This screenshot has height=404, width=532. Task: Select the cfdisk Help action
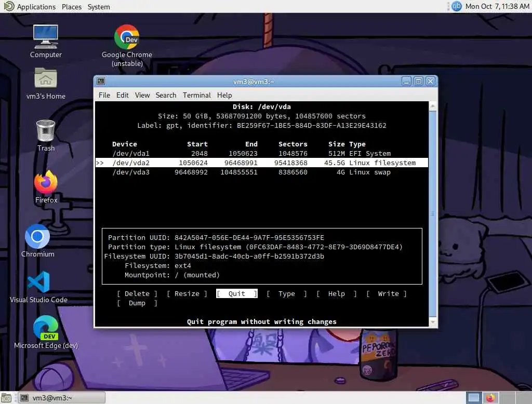click(337, 294)
